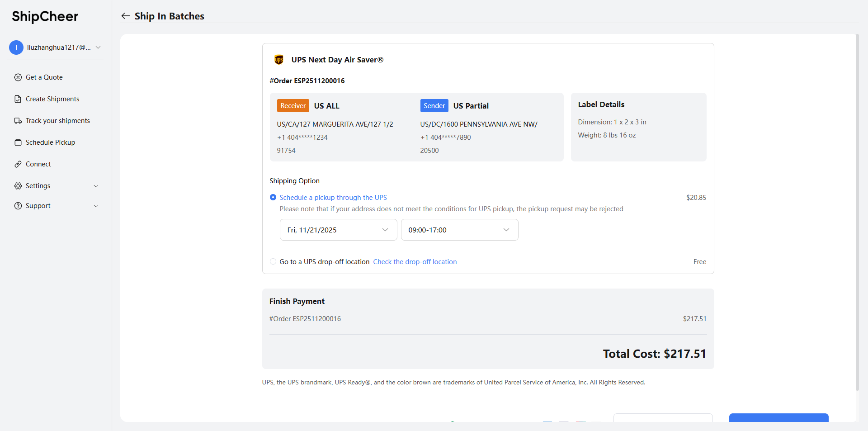The width and height of the screenshot is (868, 431).
Task: Expand the Support submenu chevron
Action: 96,206
